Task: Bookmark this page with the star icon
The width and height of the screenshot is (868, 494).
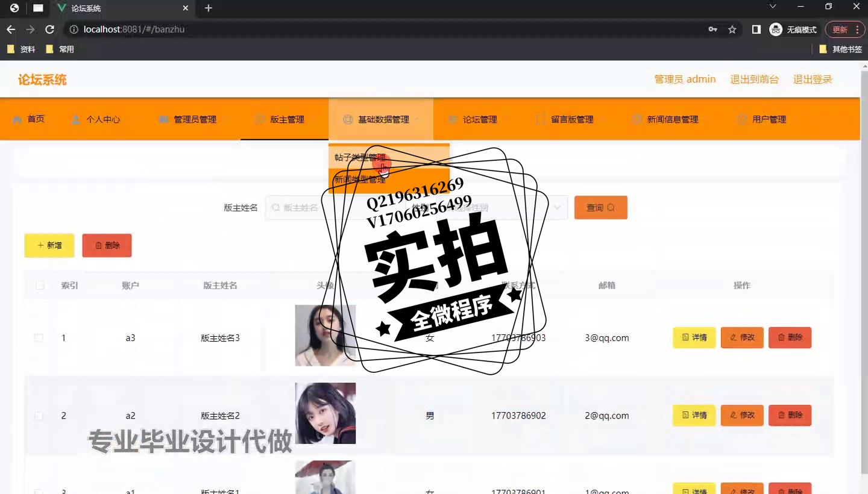Action: (732, 30)
